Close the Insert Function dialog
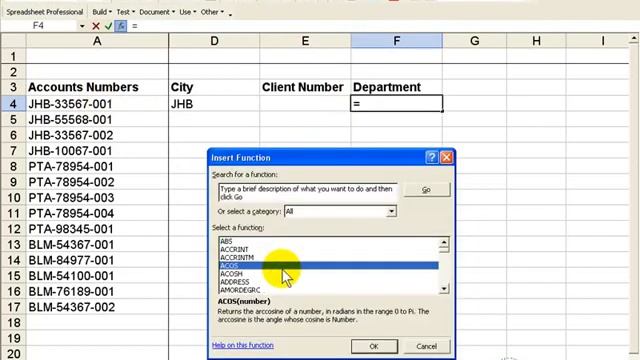 [447, 158]
